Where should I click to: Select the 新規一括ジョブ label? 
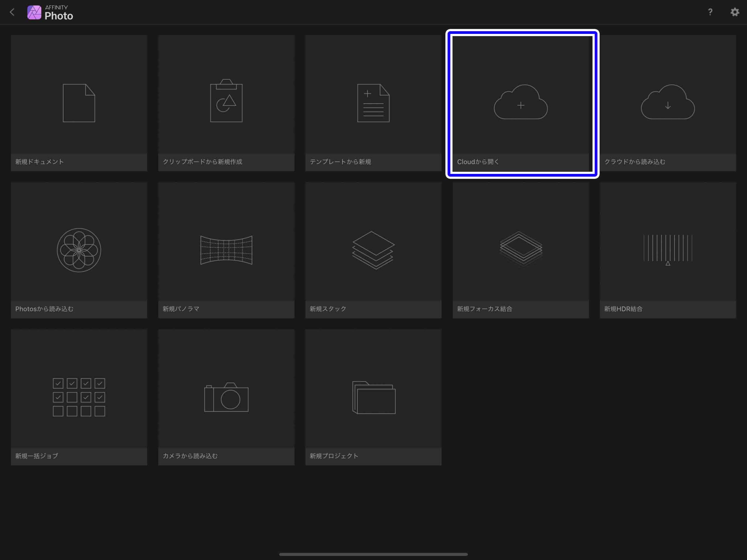coord(36,456)
